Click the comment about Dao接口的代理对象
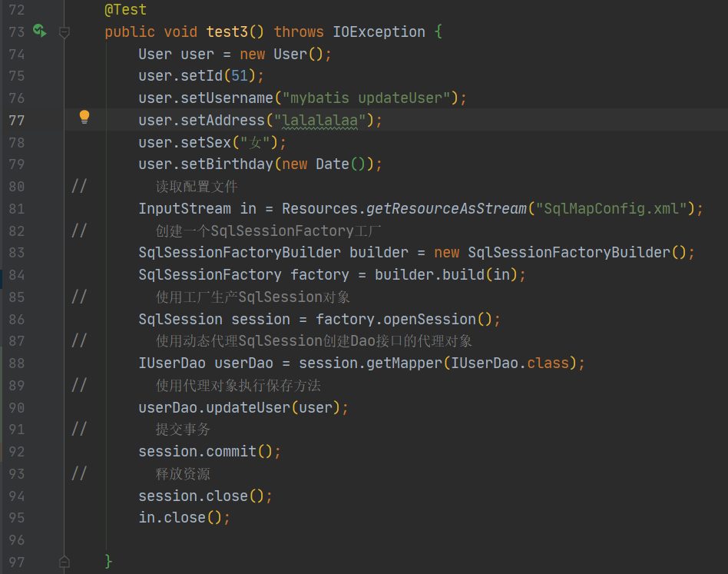 coord(313,341)
